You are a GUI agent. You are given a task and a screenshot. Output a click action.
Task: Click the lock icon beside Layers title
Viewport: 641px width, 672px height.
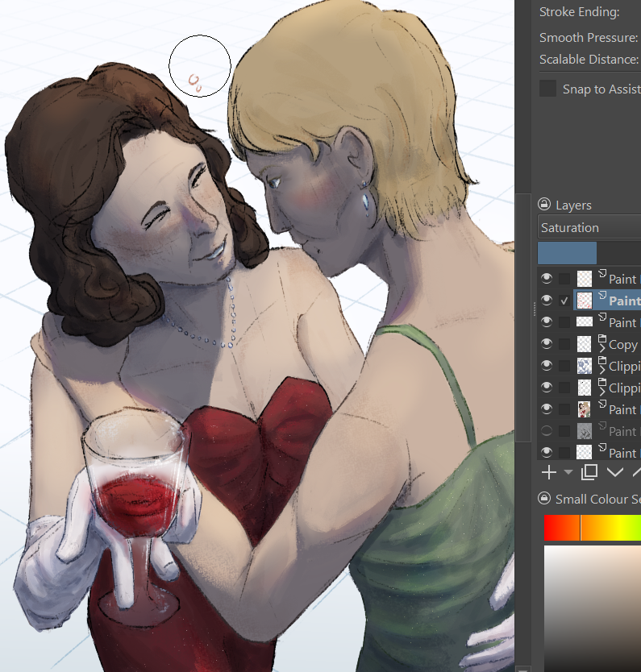(x=544, y=204)
